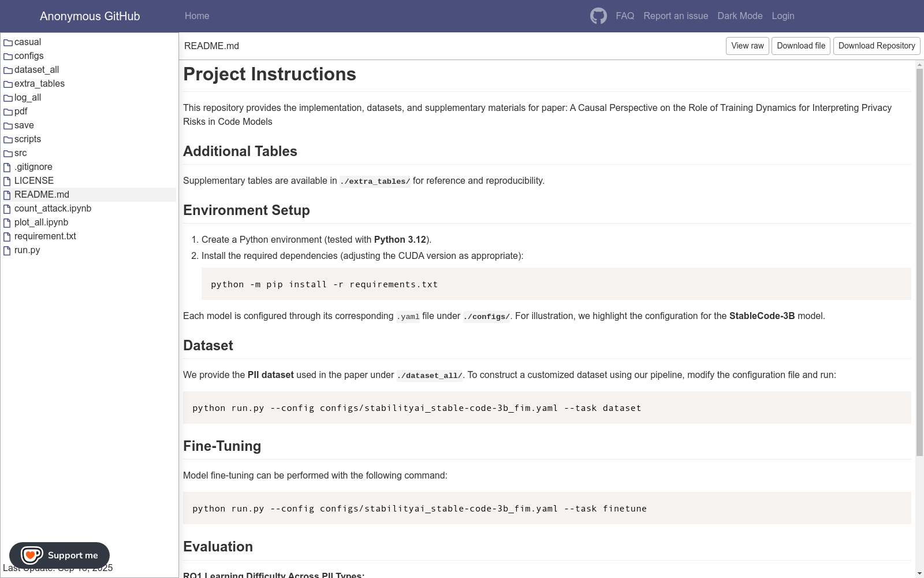Click the scrollbar up arrow
Screen dimensions: 924x578
[919, 64]
